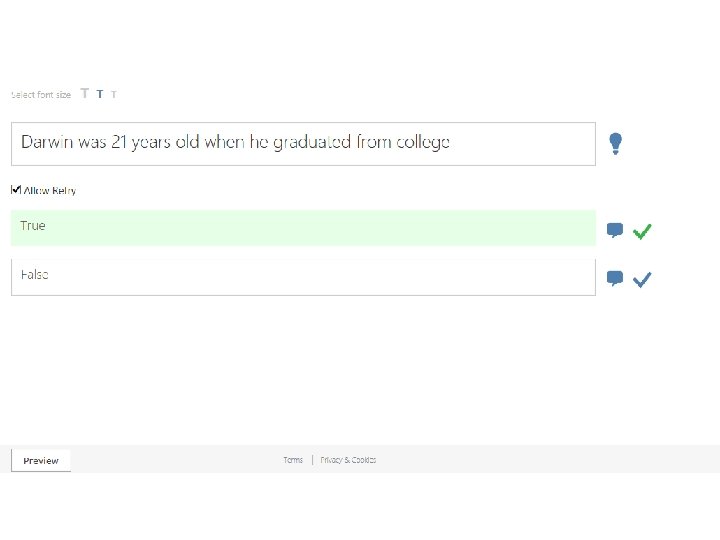Open Privacy & Cookies link
This screenshot has width=720, height=540.
pos(348,460)
